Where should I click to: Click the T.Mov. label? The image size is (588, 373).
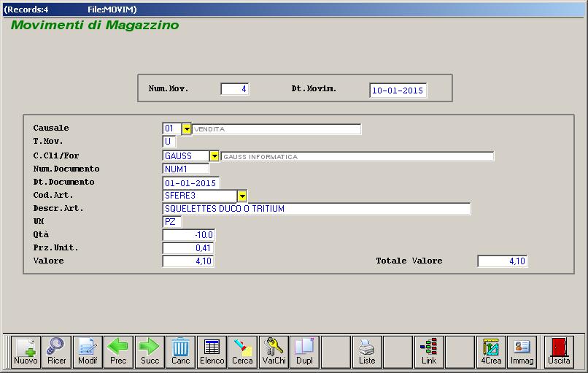click(48, 141)
